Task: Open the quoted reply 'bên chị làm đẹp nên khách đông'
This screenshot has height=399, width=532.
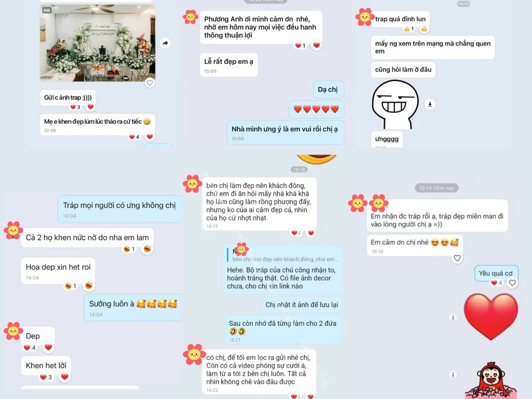Action: (x=285, y=256)
